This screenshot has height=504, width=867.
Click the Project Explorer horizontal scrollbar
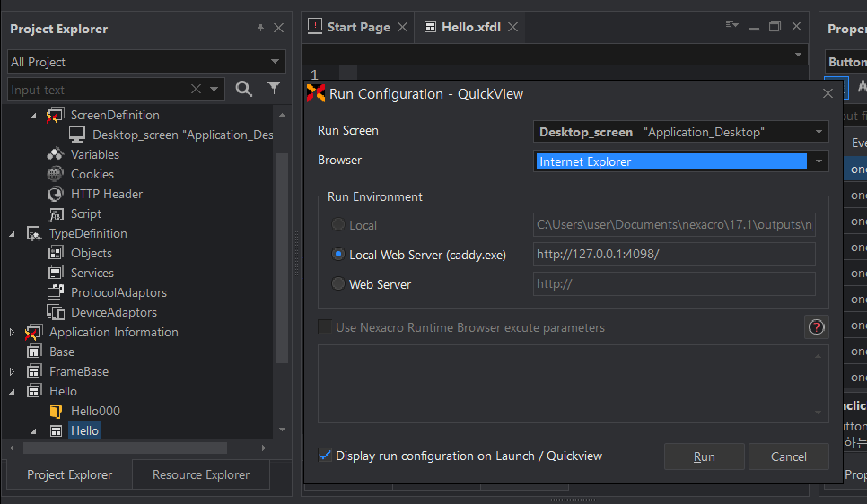125,448
